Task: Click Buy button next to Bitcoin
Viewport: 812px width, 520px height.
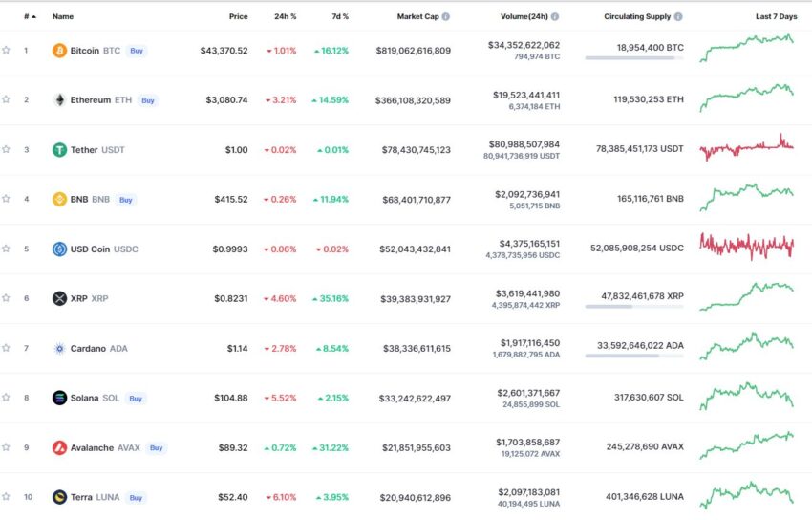Action: pyautogui.click(x=137, y=51)
